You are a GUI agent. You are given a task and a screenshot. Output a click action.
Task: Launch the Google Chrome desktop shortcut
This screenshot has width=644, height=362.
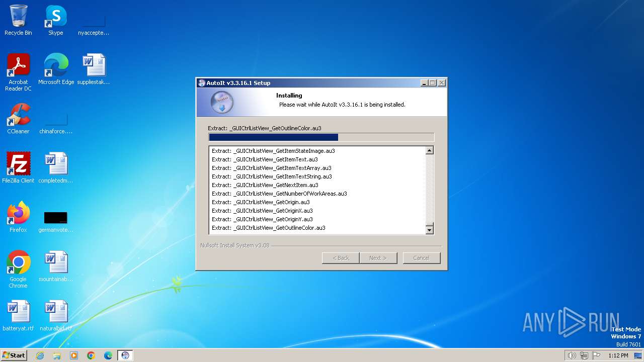coord(18,269)
